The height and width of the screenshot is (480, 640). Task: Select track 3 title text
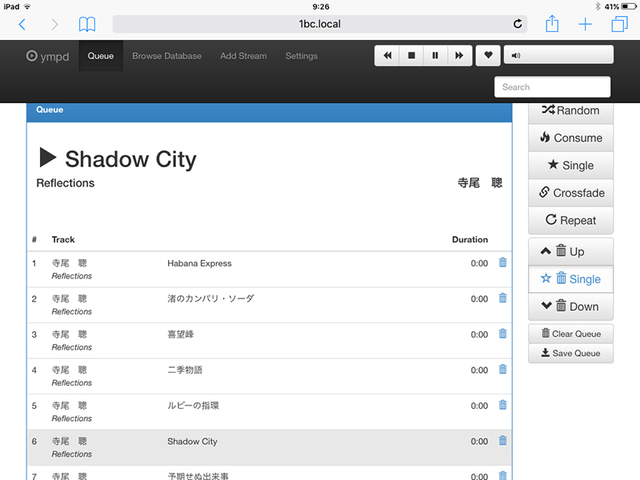coord(180,334)
